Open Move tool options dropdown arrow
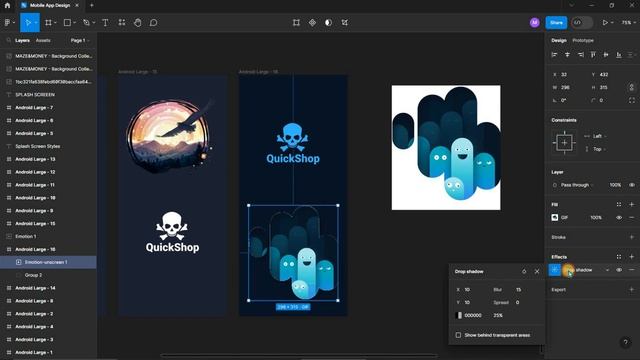 36,23
